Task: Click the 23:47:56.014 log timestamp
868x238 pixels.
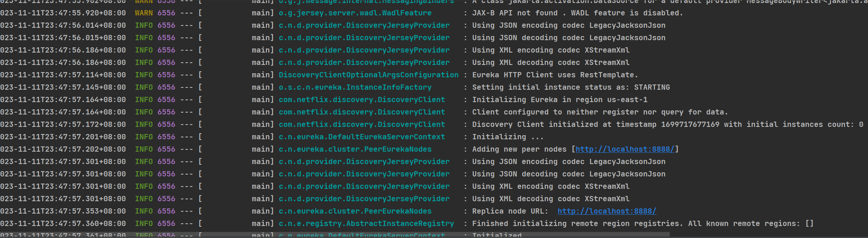Action: click(x=63, y=26)
